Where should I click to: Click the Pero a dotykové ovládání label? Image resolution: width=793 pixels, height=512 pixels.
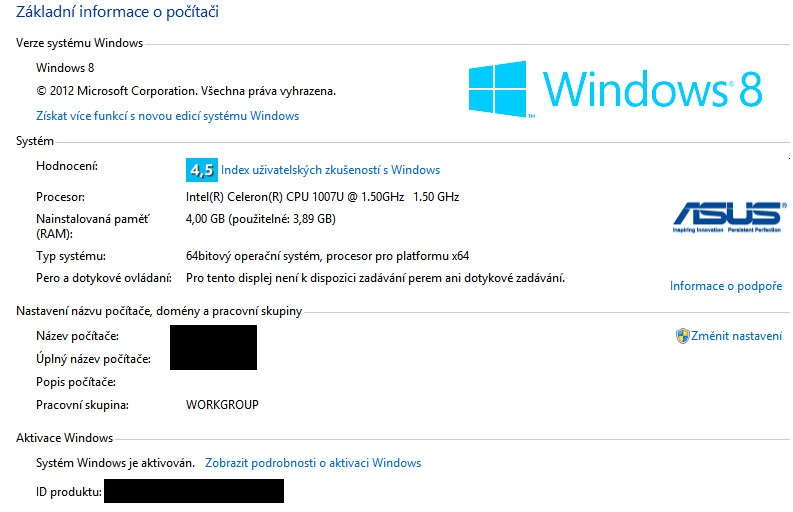click(x=104, y=278)
